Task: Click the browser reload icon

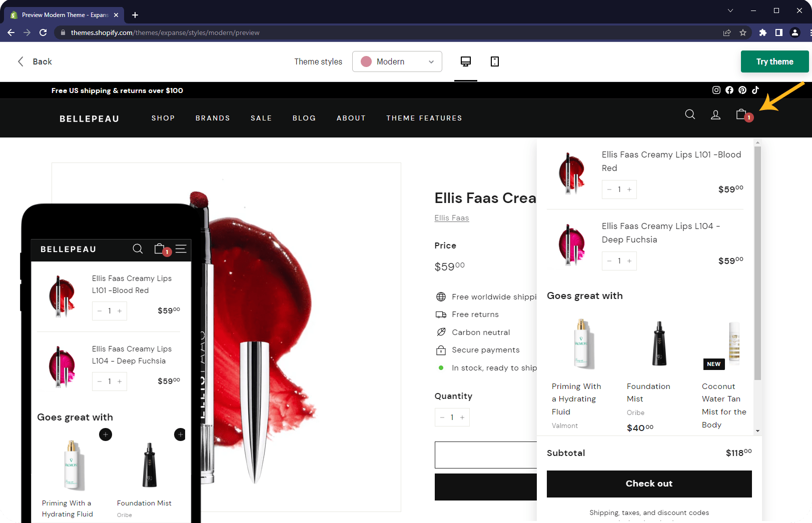Action: coord(43,32)
